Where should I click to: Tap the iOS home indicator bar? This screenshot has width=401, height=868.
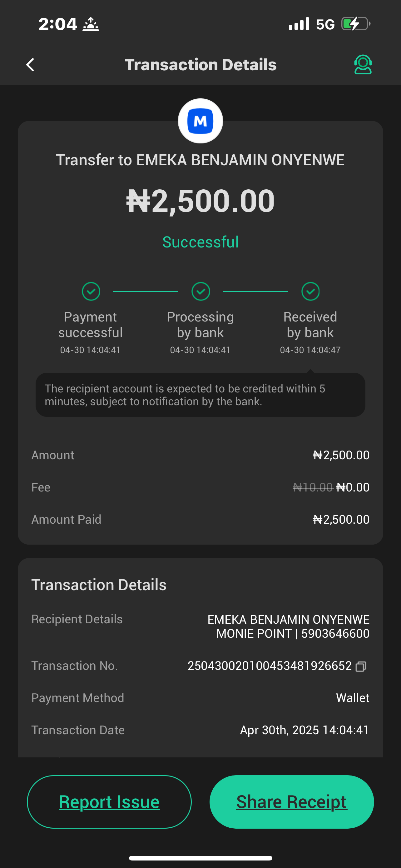tap(200, 858)
